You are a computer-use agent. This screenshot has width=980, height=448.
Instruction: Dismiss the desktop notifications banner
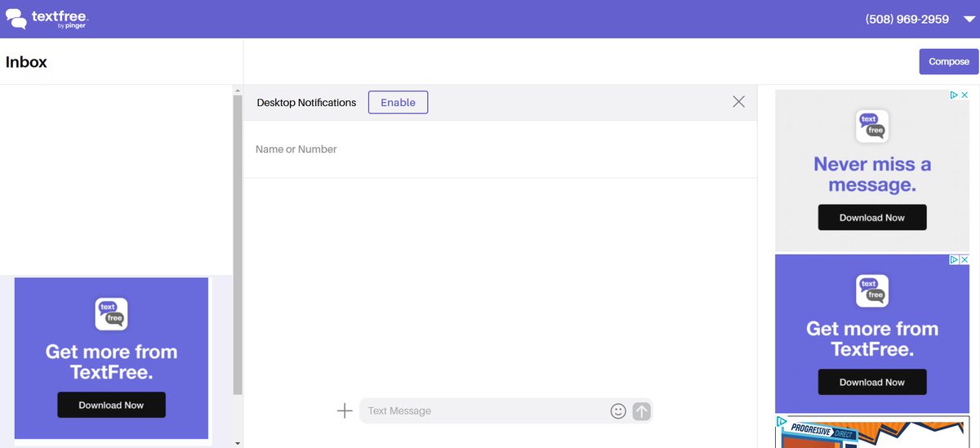coord(738,102)
